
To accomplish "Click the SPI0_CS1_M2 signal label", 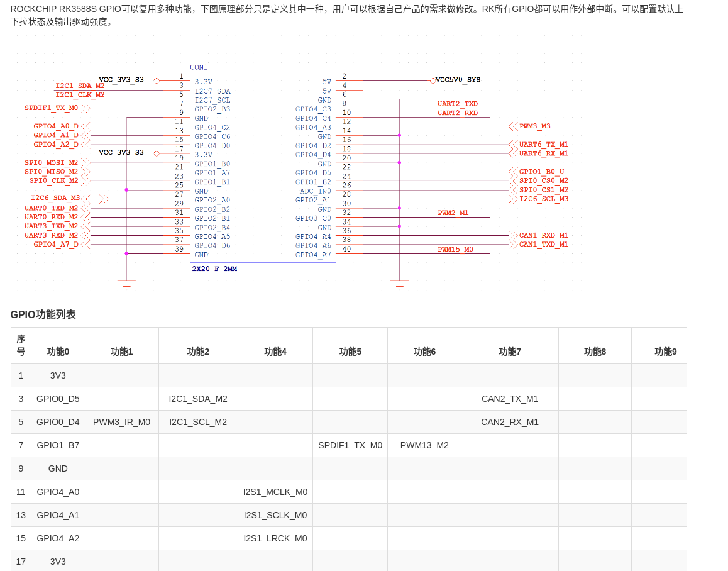I will click(544, 189).
